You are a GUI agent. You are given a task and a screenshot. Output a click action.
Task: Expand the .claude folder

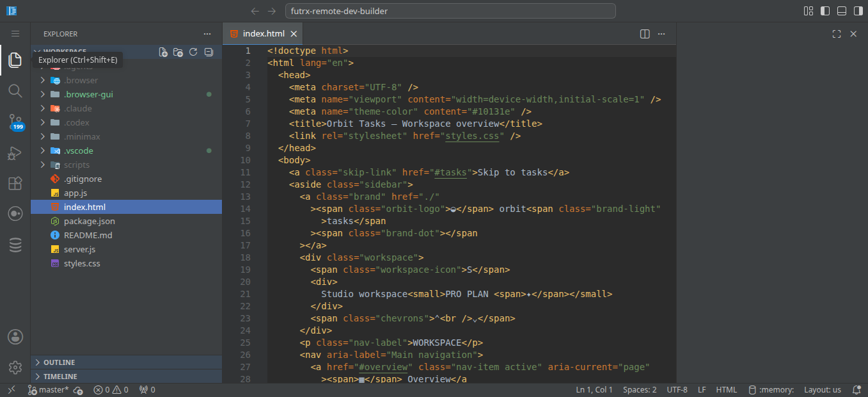click(x=126, y=108)
